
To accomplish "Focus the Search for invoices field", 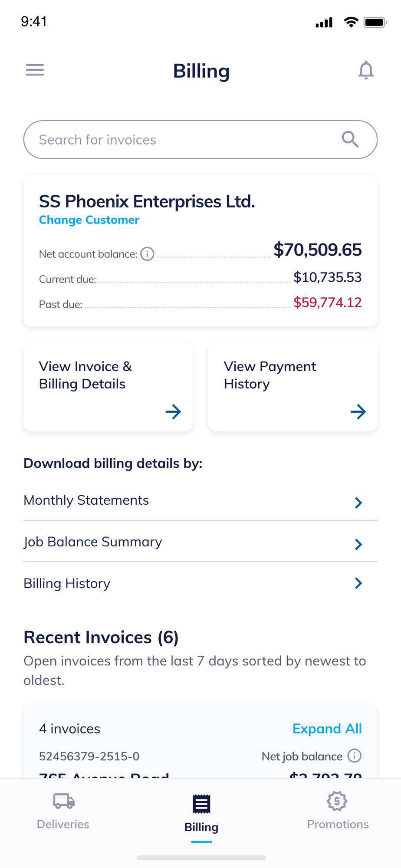I will 182,140.
